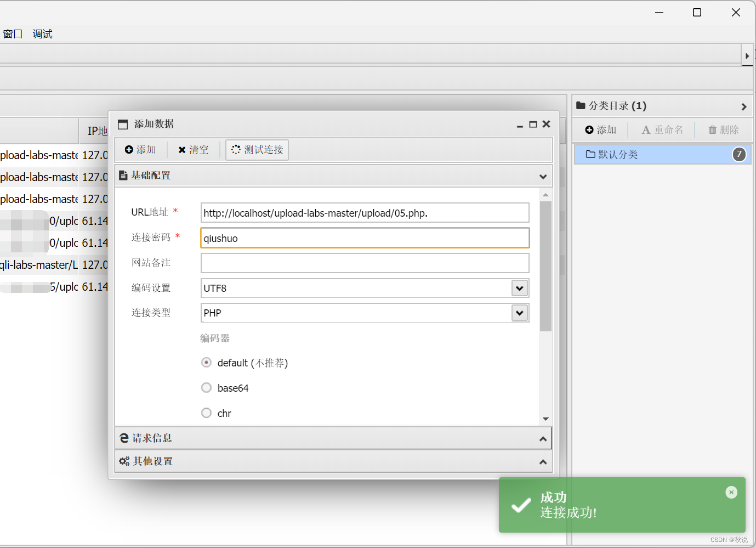Select the base64 encoder radio

(206, 387)
